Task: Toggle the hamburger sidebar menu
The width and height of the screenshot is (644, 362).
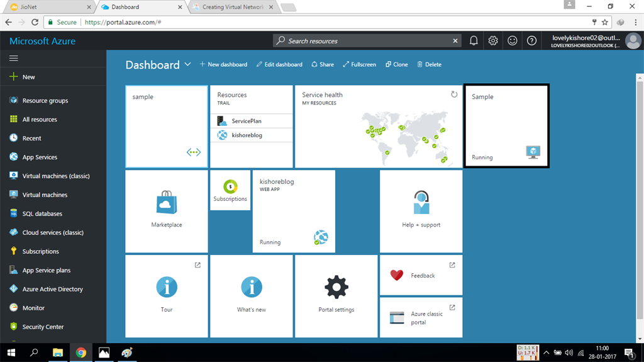Action: [14, 59]
